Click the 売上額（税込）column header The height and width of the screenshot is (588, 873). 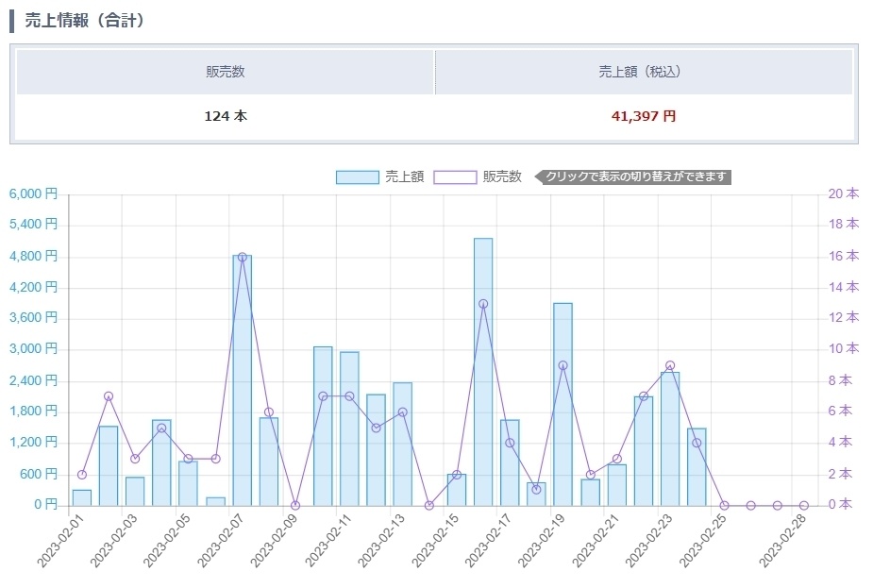[x=644, y=72]
